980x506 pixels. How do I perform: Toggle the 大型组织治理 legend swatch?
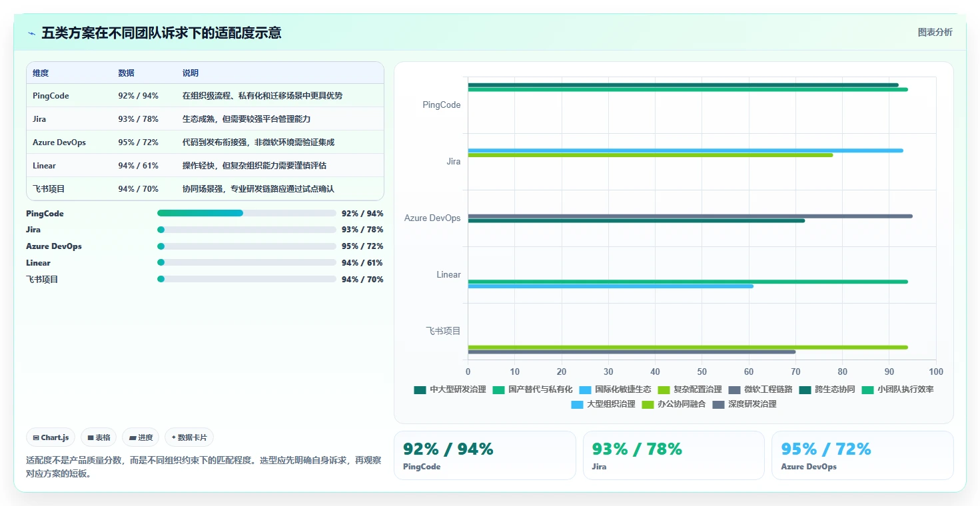577,404
